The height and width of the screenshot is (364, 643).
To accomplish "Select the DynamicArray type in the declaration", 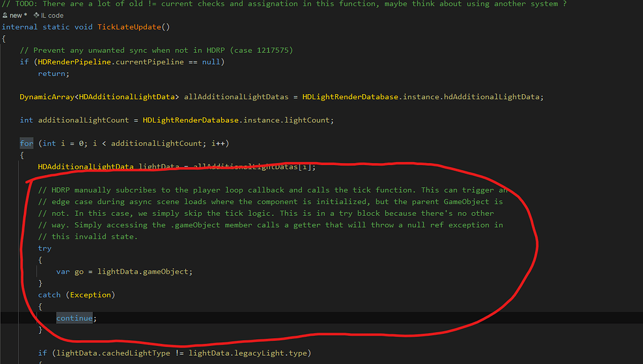I will [47, 97].
